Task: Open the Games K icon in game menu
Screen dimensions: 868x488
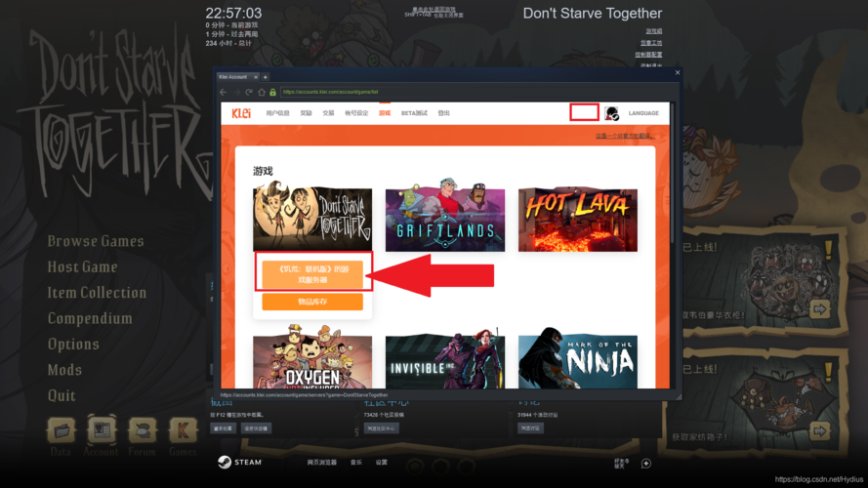Action: click(183, 430)
